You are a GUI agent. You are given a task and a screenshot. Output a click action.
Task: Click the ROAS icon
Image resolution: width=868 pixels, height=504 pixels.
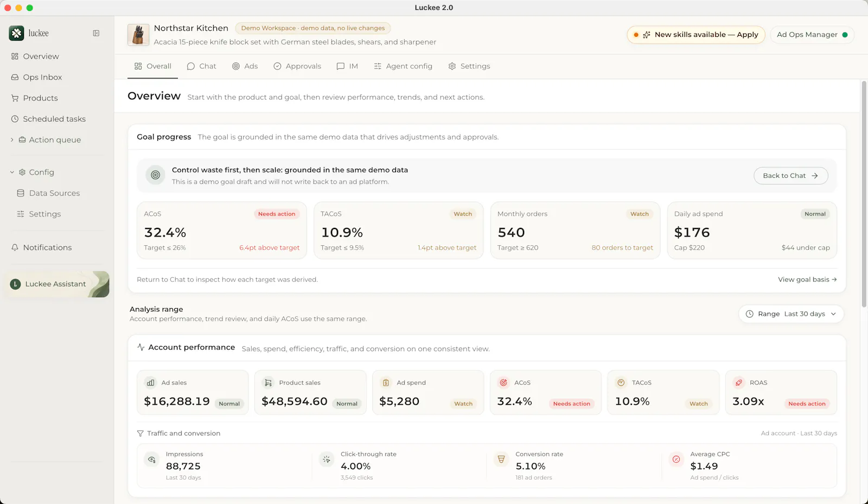pyautogui.click(x=739, y=382)
